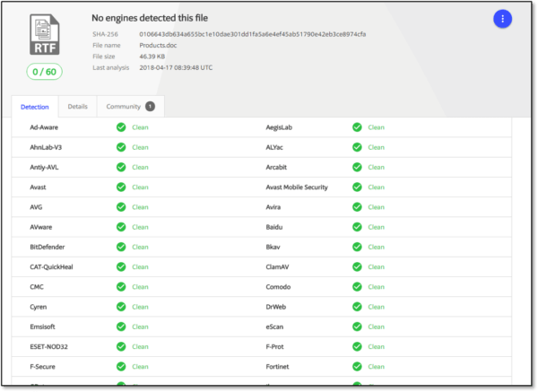
Task: Click the green checkmark for Ad-Aware
Action: pos(121,127)
